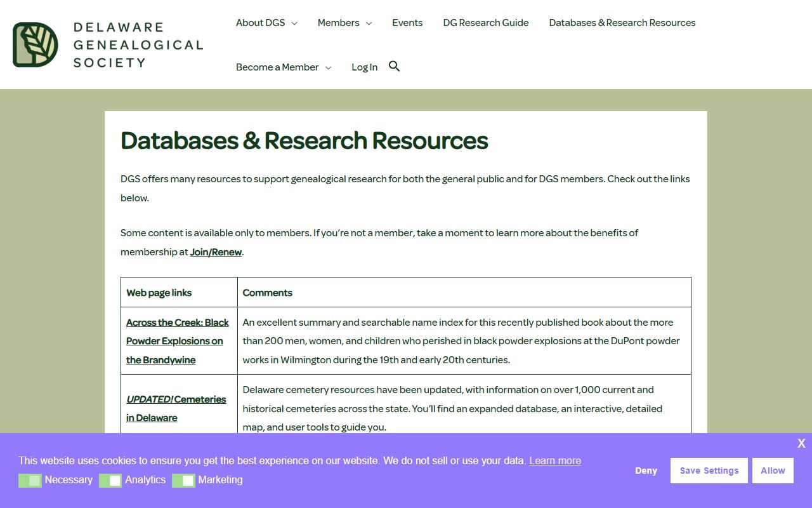Click the black powder explosions description cell

point(464,341)
